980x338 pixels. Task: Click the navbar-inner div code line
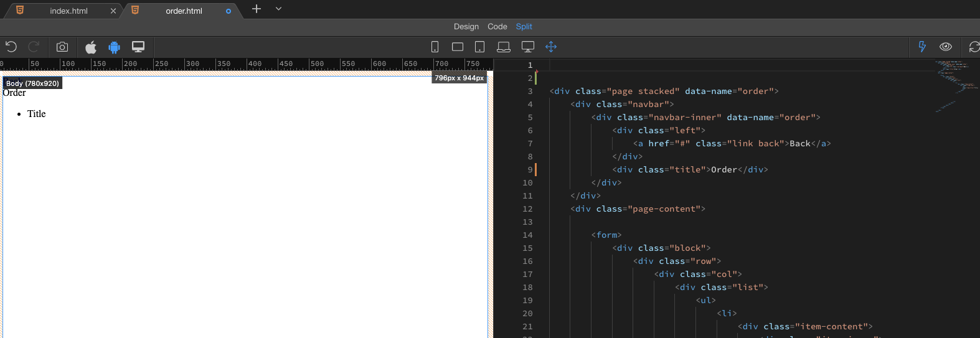click(706, 117)
